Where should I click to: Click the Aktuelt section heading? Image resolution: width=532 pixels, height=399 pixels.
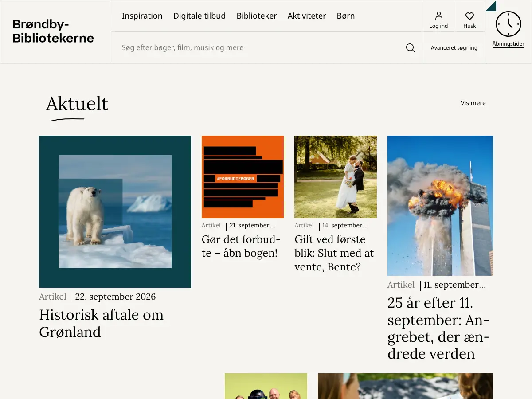point(77,104)
